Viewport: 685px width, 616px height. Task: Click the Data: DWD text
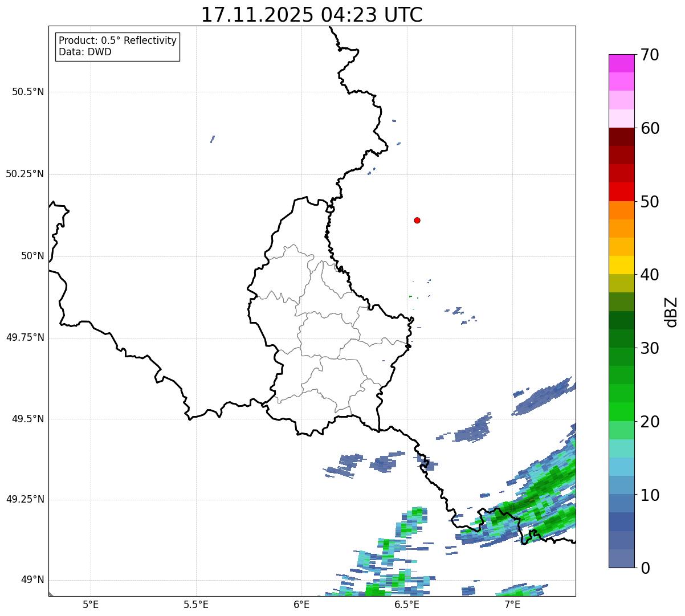tap(85, 52)
